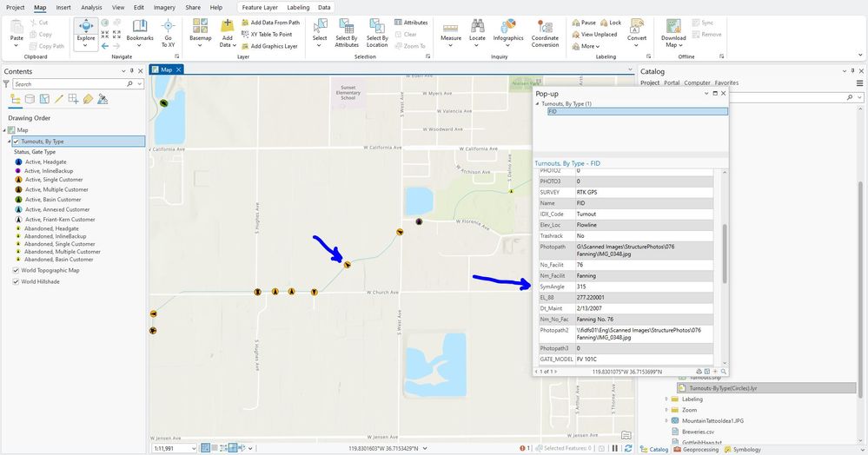
Task: Refresh the map view
Action: coord(627,448)
